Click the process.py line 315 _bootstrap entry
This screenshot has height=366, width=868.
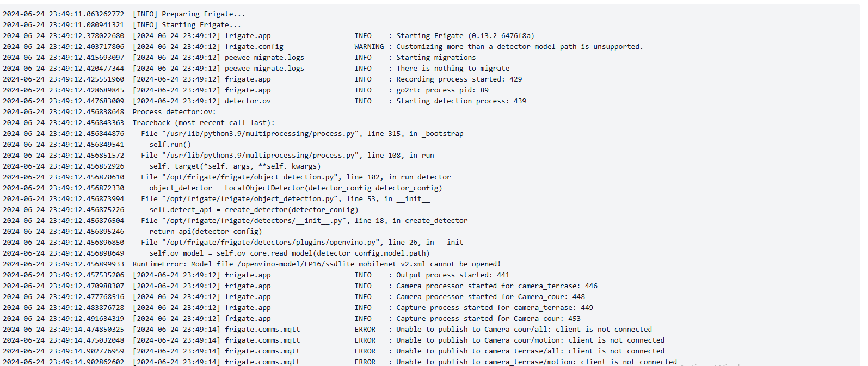pos(302,134)
